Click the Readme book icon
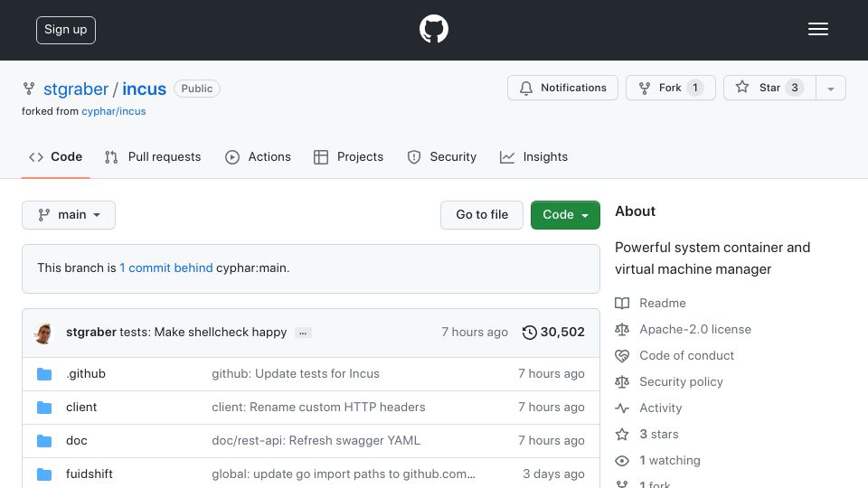The image size is (868, 488). click(622, 304)
